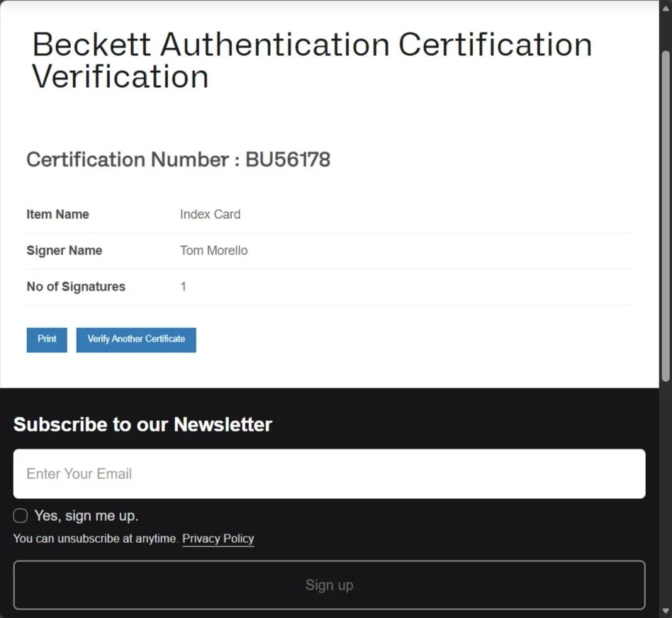Click the vertical scrollbar thumb
The image size is (672, 618).
click(x=666, y=215)
